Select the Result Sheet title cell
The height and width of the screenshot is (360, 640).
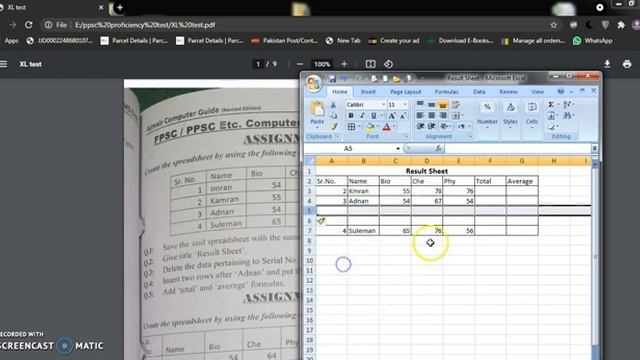(x=427, y=171)
